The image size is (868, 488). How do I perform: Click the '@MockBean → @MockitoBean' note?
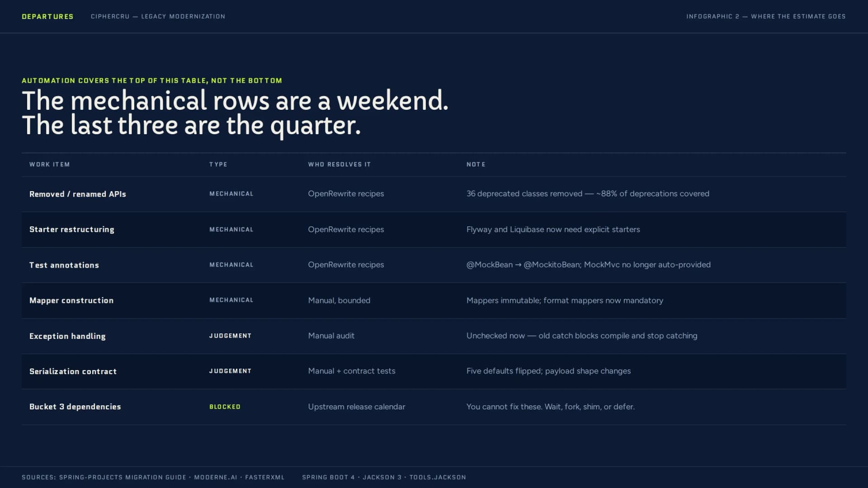(x=589, y=265)
